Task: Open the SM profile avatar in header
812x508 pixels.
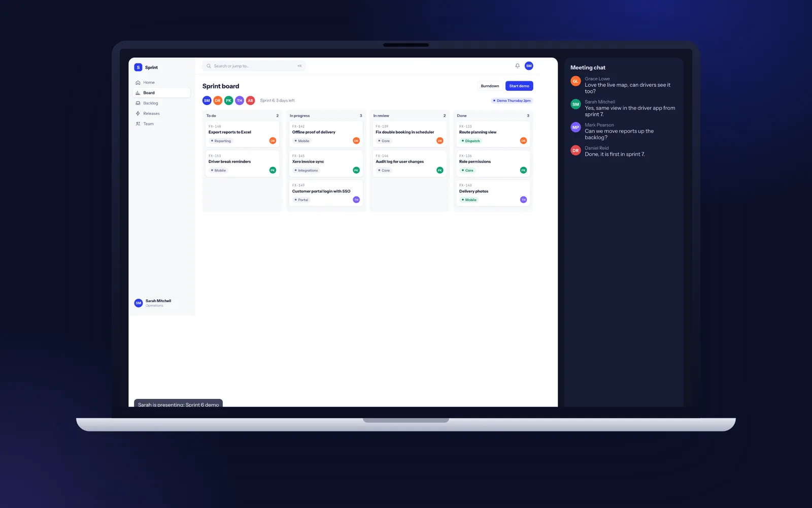Action: [x=529, y=66]
